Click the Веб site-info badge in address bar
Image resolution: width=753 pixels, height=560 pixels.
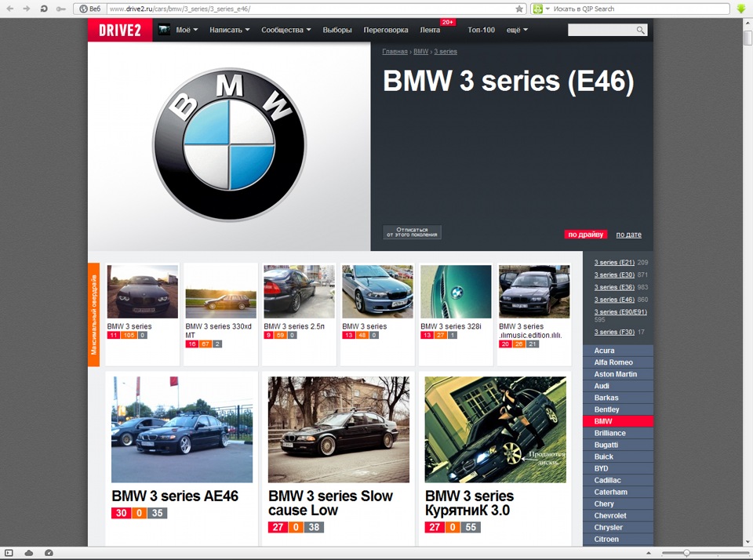tap(89, 9)
